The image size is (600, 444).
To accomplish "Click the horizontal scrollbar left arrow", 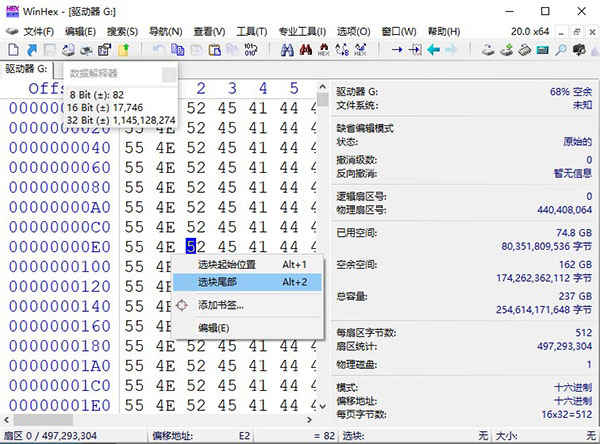I will pyautogui.click(x=6, y=420).
